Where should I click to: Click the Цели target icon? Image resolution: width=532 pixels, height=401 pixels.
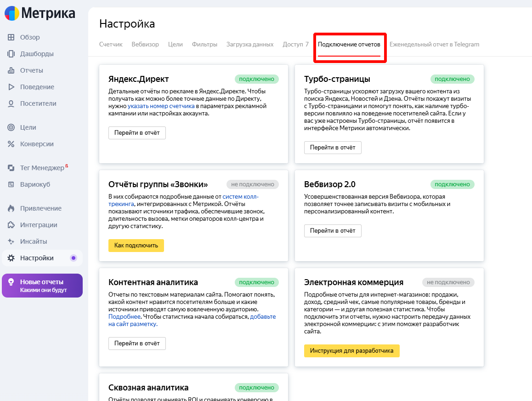11,127
